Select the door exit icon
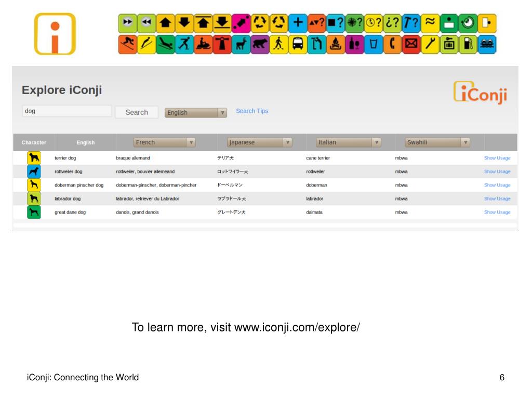Viewport: 532px width, 399px height. (487, 23)
